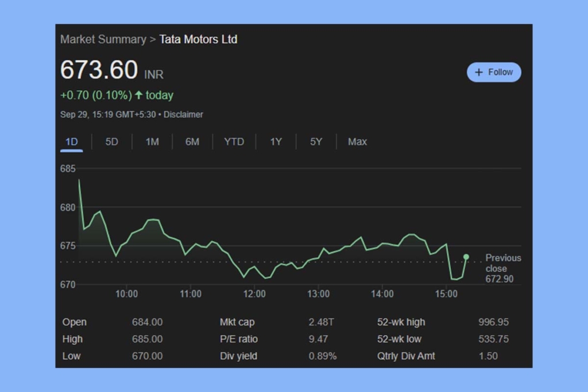Click the green endpoint dot on chart
The width and height of the screenshot is (588, 392).
[x=466, y=257]
